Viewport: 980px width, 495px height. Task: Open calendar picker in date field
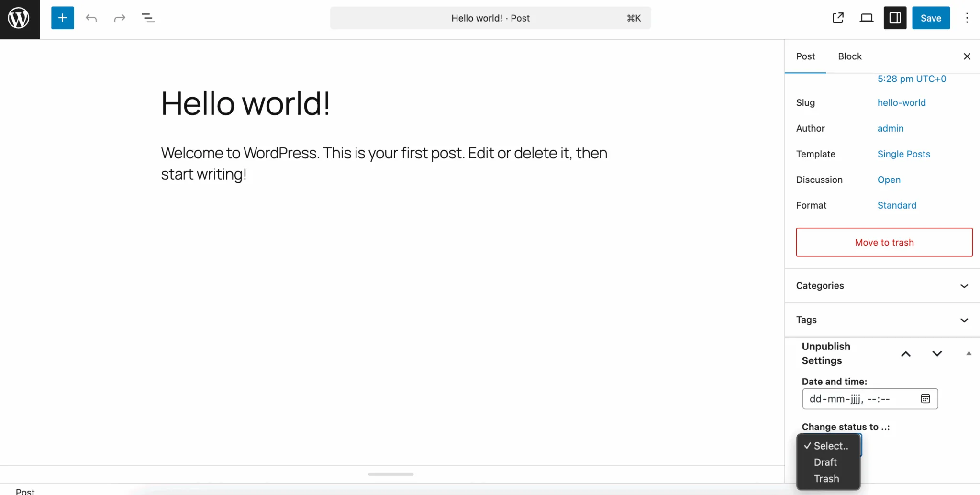coord(925,399)
